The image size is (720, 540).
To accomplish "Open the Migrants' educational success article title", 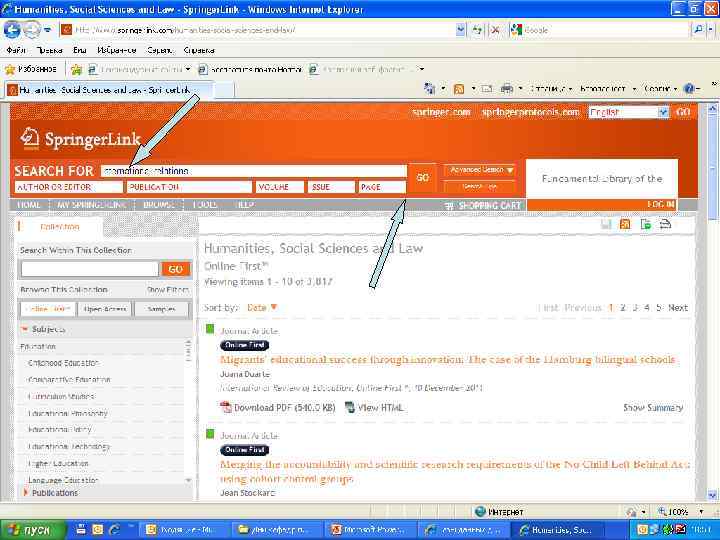I will coord(447,360).
